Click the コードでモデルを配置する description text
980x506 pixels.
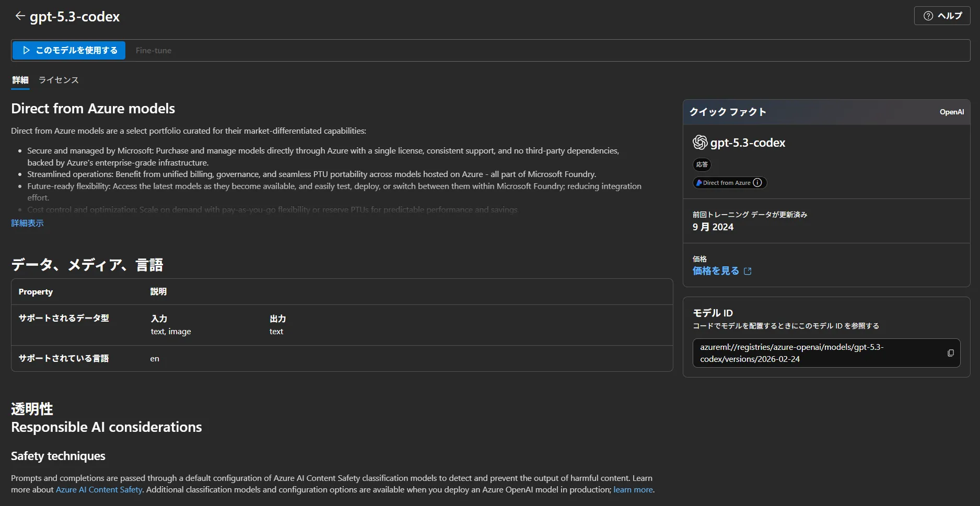click(786, 326)
